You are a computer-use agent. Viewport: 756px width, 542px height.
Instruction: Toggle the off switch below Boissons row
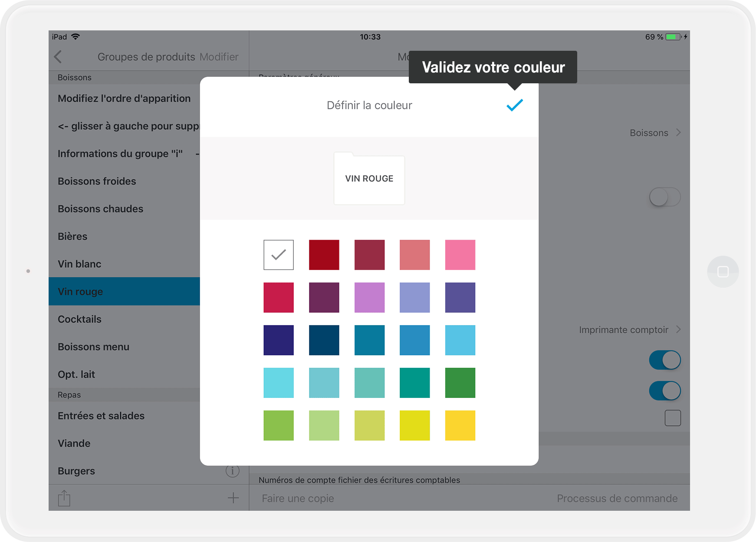[x=665, y=197]
